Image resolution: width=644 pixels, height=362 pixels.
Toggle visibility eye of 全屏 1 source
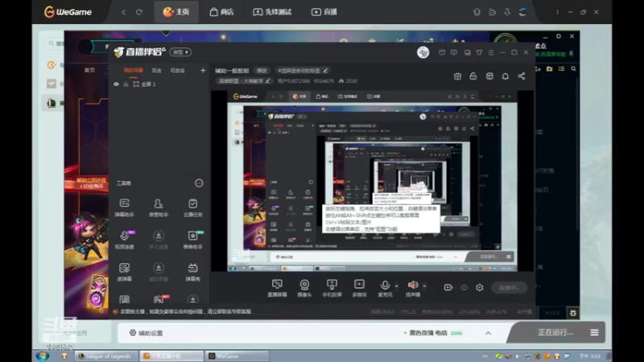(116, 84)
